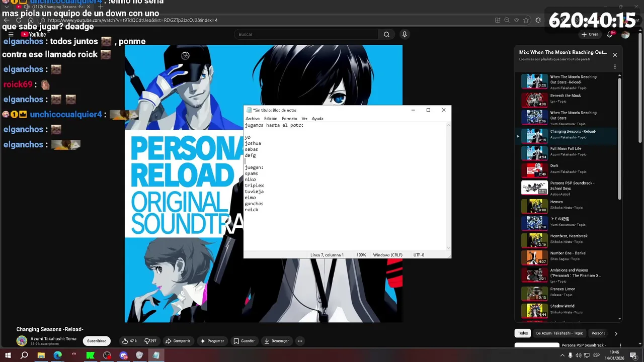Open File Explorer from the taskbar
This screenshot has height=362, width=644.
(41, 355)
